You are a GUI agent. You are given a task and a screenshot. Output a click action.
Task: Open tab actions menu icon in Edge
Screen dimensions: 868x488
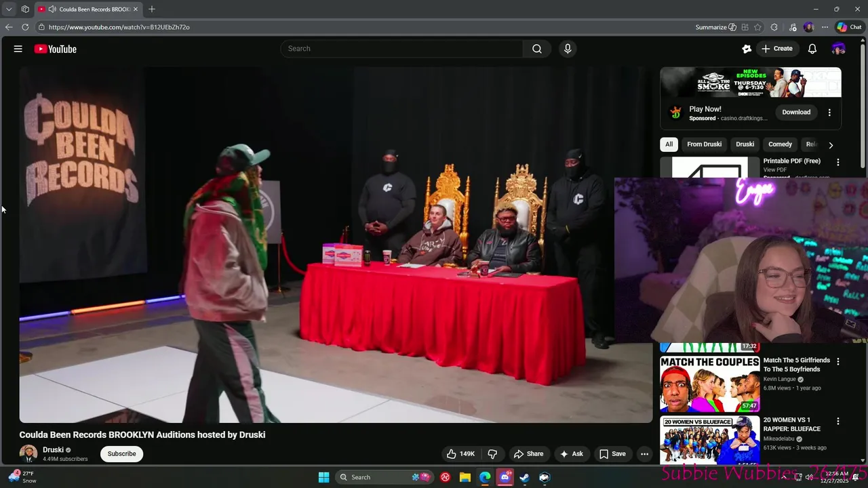coord(25,9)
